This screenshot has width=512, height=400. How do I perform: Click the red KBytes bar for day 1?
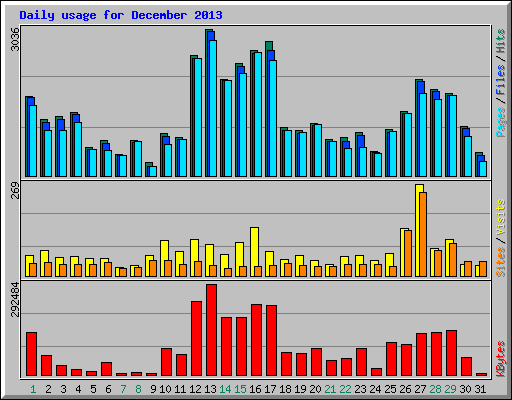(31, 354)
